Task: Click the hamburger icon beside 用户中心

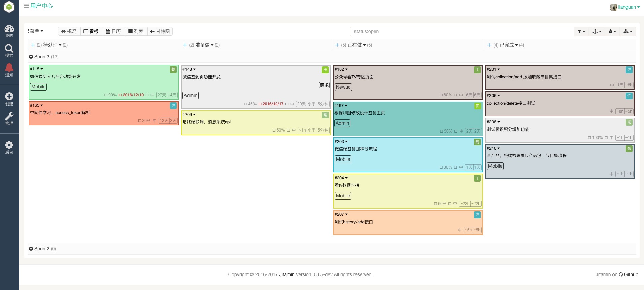Action: coord(26,6)
